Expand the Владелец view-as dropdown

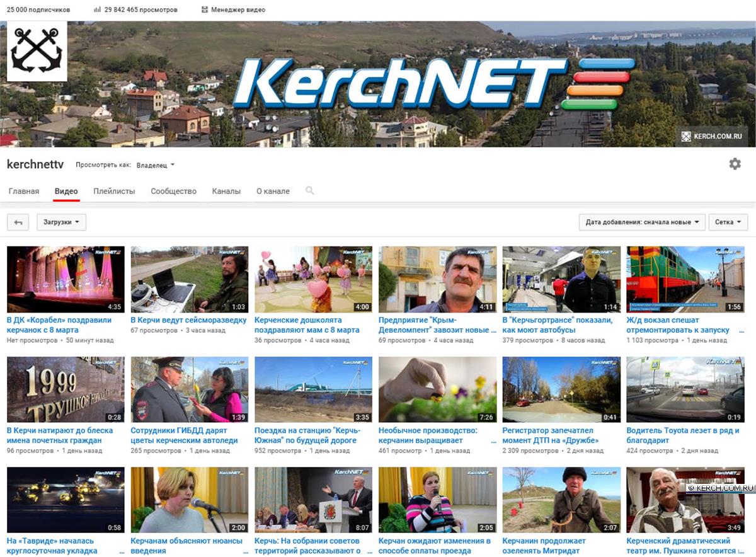[x=156, y=165]
